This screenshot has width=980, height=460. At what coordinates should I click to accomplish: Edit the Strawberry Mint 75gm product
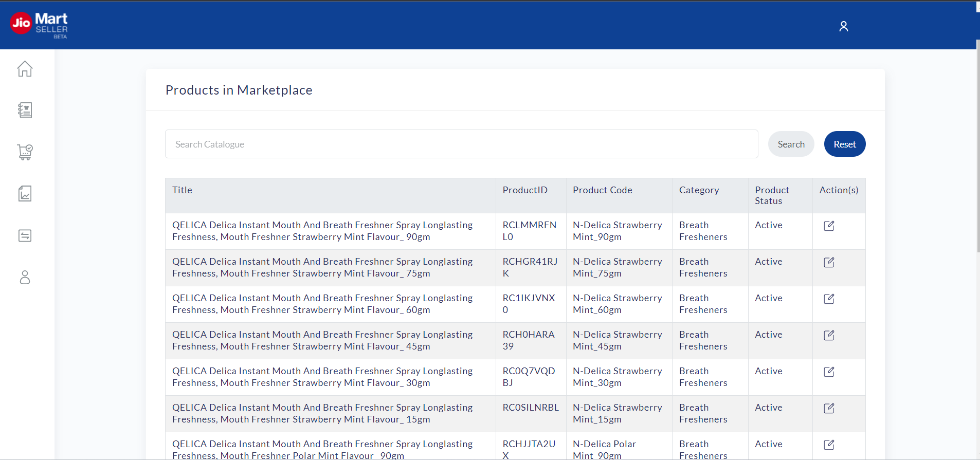click(829, 262)
